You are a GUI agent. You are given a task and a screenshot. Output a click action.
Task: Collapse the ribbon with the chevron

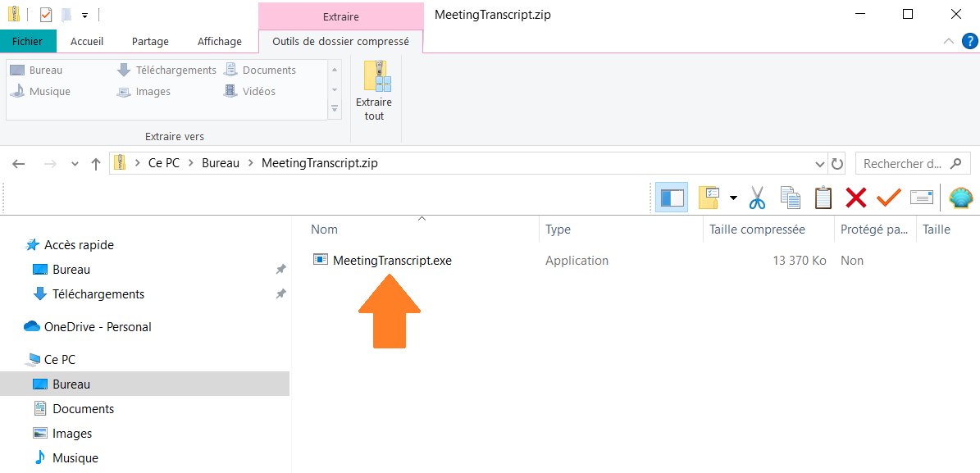949,41
